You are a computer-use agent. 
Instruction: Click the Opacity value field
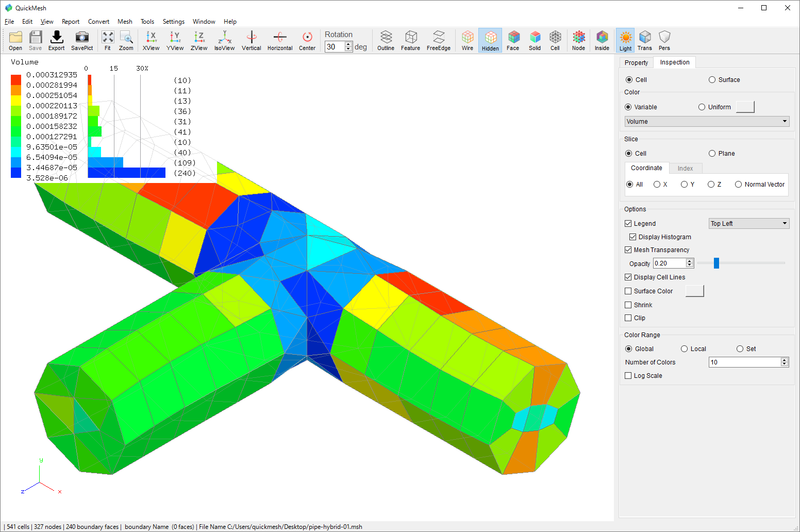point(670,263)
